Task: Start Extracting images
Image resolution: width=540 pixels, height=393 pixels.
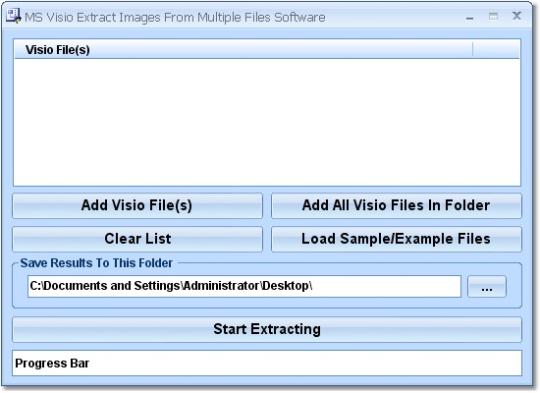Action: coord(267,330)
